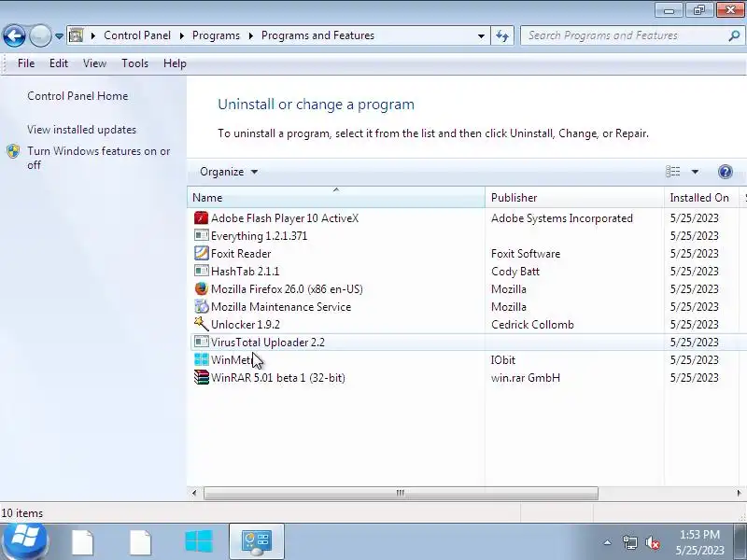Select the Cedrick Collomb publisher cell
The image size is (747, 560).
[532, 324]
